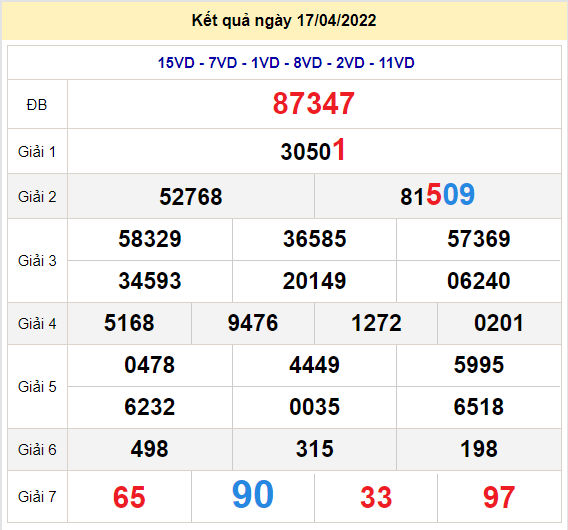Select Giải 3 number 06240
Viewport: 568px width, 530px height.
coord(479,281)
